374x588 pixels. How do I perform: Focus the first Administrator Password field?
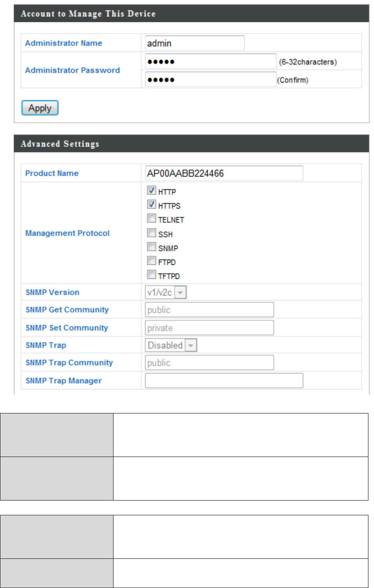[x=211, y=62]
